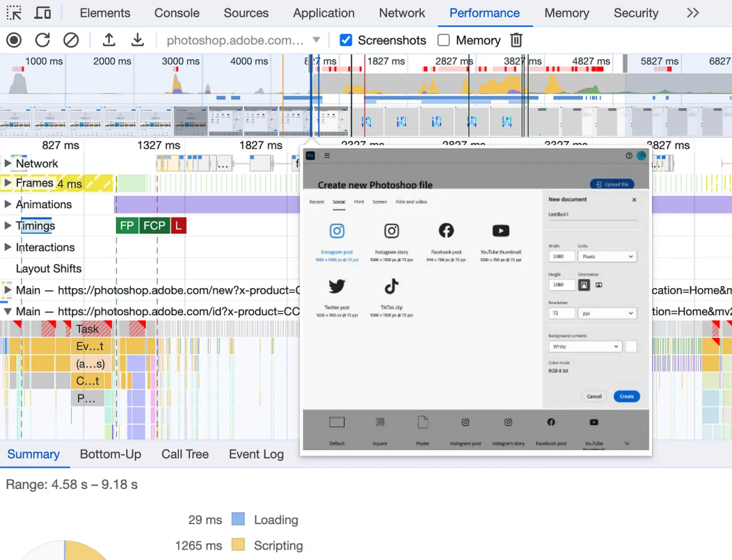Click the Scripting legend color swatch
Viewport: 732px width, 560px height.
pyautogui.click(x=238, y=544)
